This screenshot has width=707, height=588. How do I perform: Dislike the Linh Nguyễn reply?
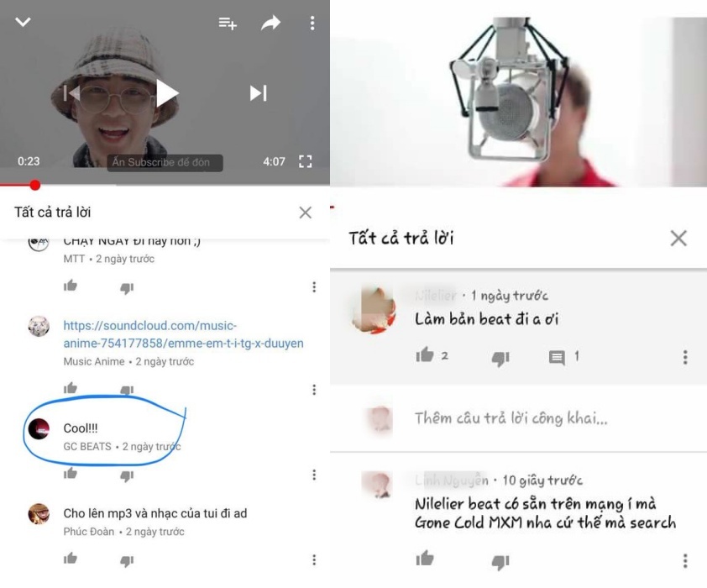(x=500, y=562)
